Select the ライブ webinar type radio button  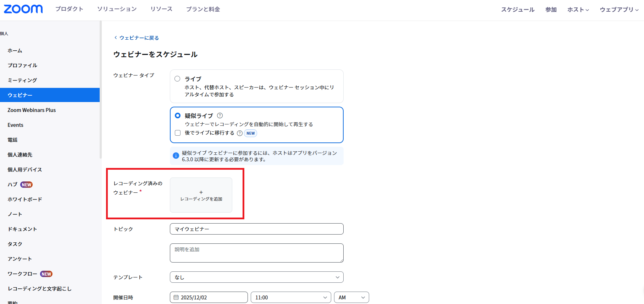point(177,79)
